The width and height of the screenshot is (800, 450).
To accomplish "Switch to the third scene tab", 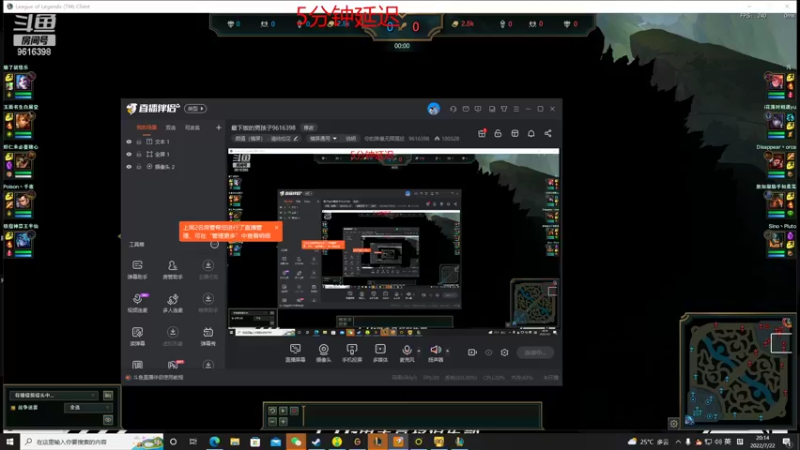I will (192, 128).
